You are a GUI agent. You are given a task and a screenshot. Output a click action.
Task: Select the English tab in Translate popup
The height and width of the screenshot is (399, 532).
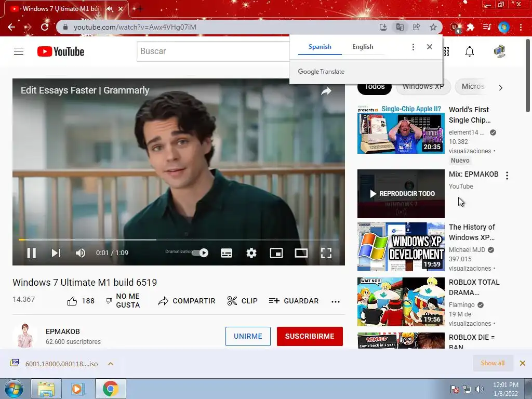tap(363, 47)
